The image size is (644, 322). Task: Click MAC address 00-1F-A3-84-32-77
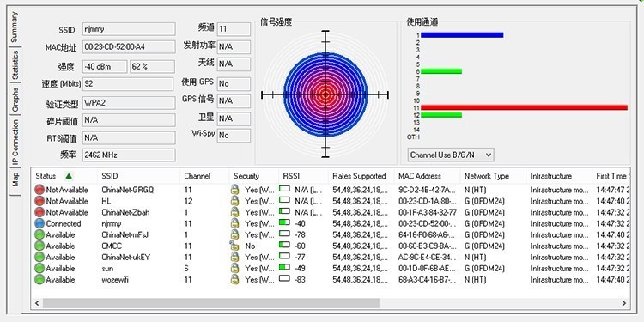pos(427,213)
